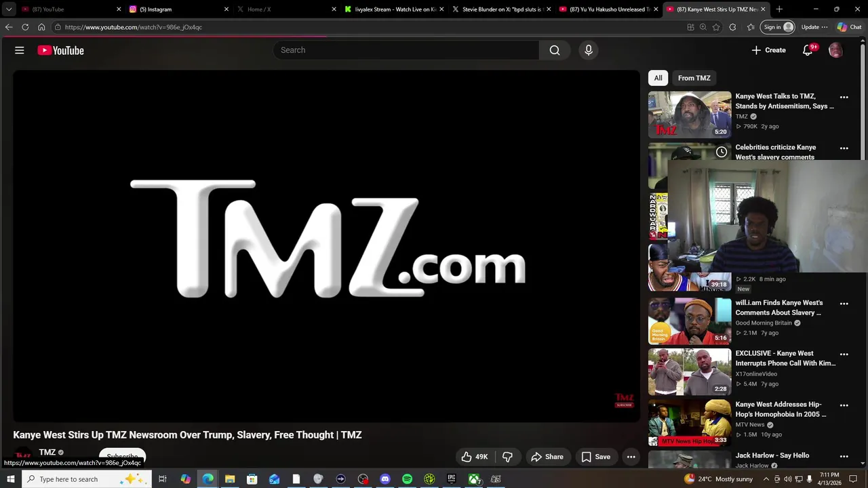
Task: Click the TMZ video player area
Action: pyautogui.click(x=326, y=246)
